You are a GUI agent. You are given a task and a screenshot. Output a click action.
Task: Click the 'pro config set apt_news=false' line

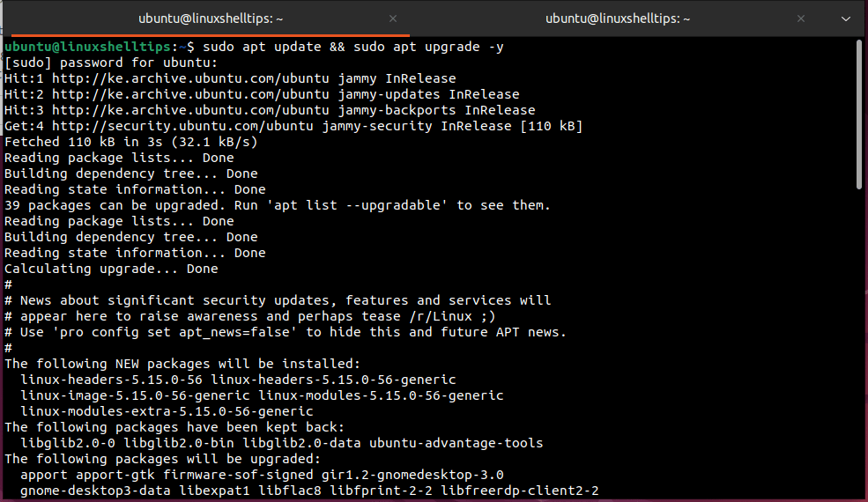pos(286,332)
